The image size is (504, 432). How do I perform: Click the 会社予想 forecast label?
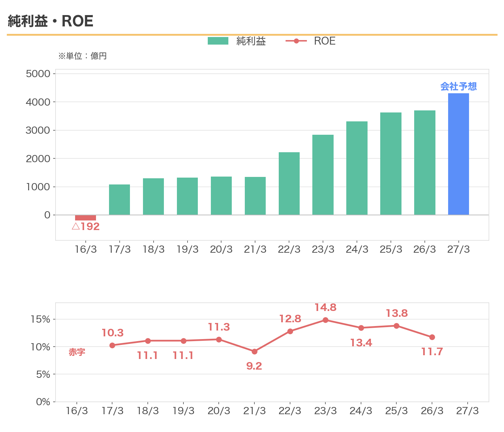coord(458,86)
